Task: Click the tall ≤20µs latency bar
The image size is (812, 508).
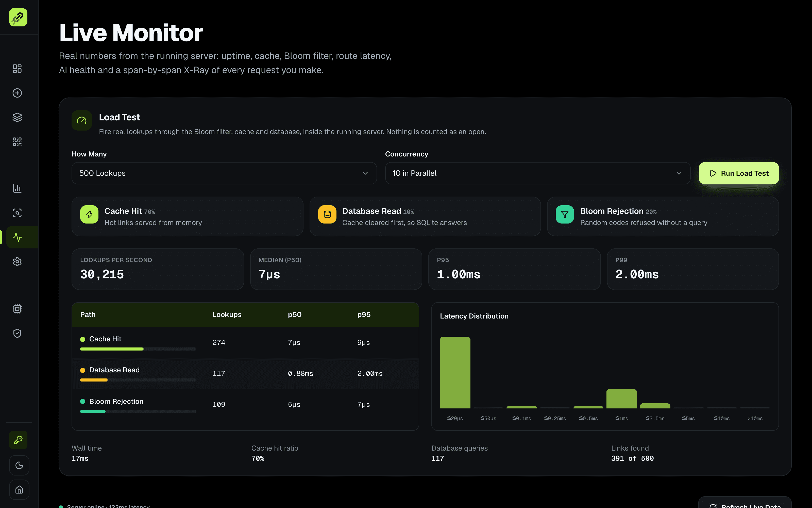Action: [x=455, y=373]
